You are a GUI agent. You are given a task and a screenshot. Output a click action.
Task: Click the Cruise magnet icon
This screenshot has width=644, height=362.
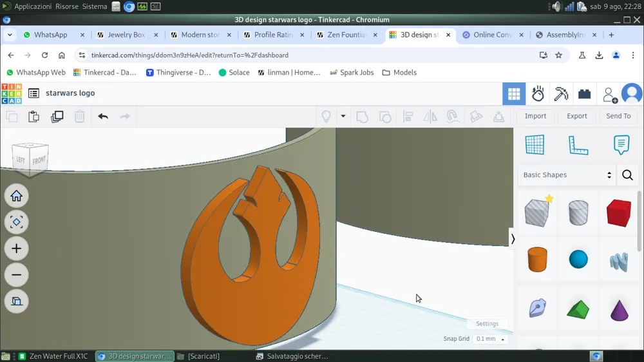[453, 117]
